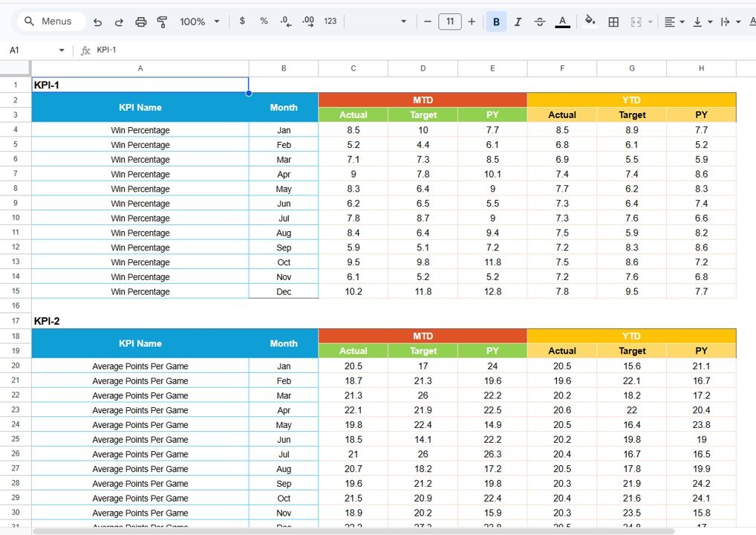This screenshot has height=535, width=756.
Task: Decrease decimal places of selection
Action: (286, 21)
